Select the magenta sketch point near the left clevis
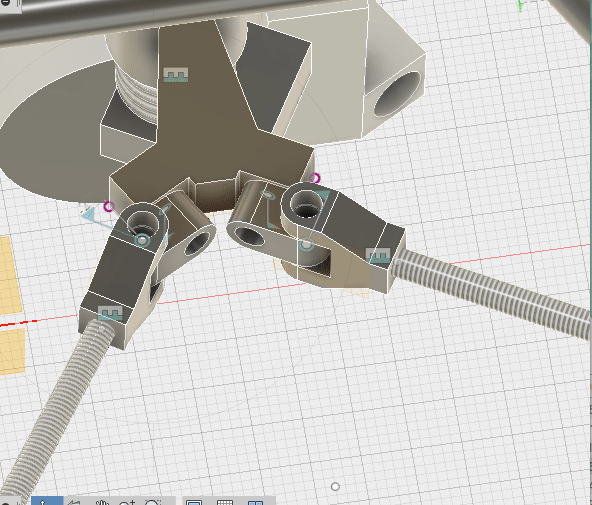This screenshot has width=592, height=505. point(109,206)
